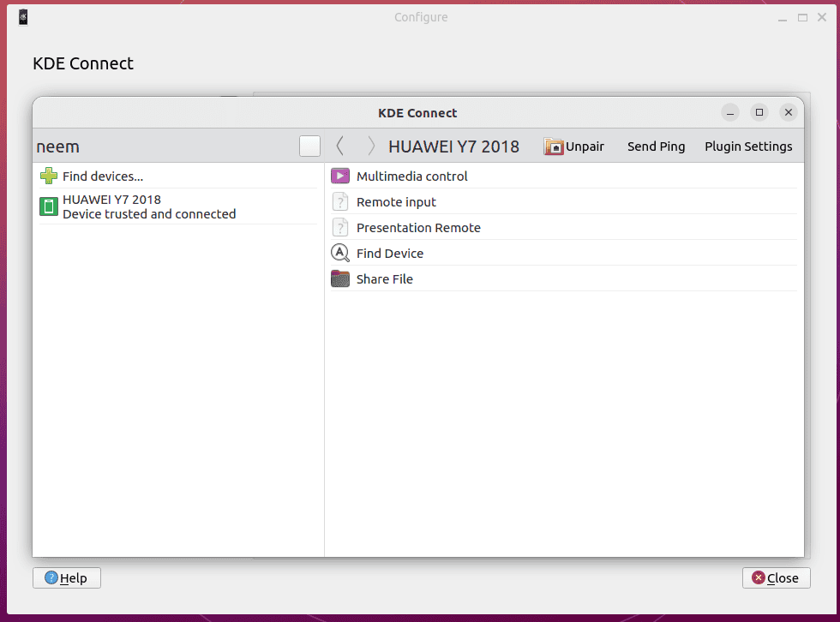
Task: Click the HUAWEI Y7 2018 header title
Action: click(453, 147)
